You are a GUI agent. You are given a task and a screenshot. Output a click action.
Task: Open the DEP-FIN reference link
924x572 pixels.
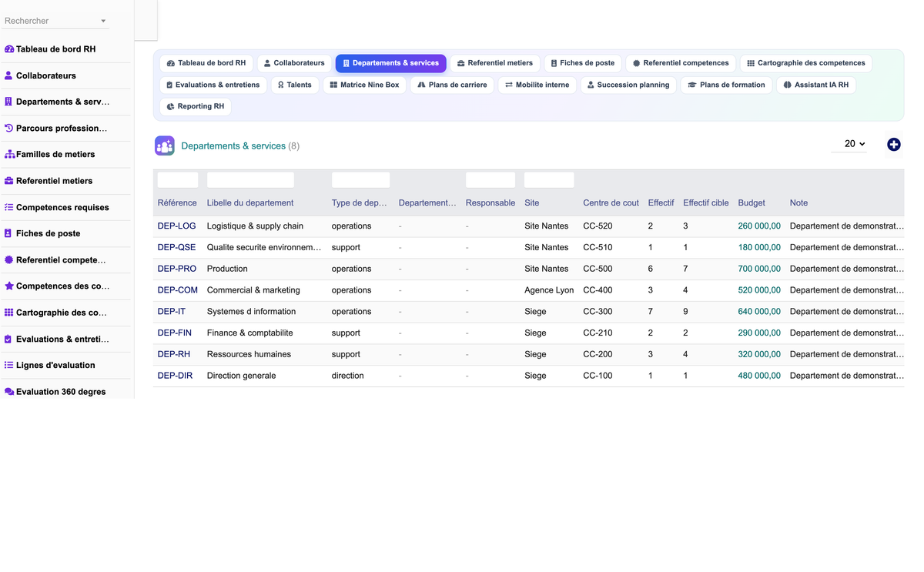pyautogui.click(x=174, y=333)
